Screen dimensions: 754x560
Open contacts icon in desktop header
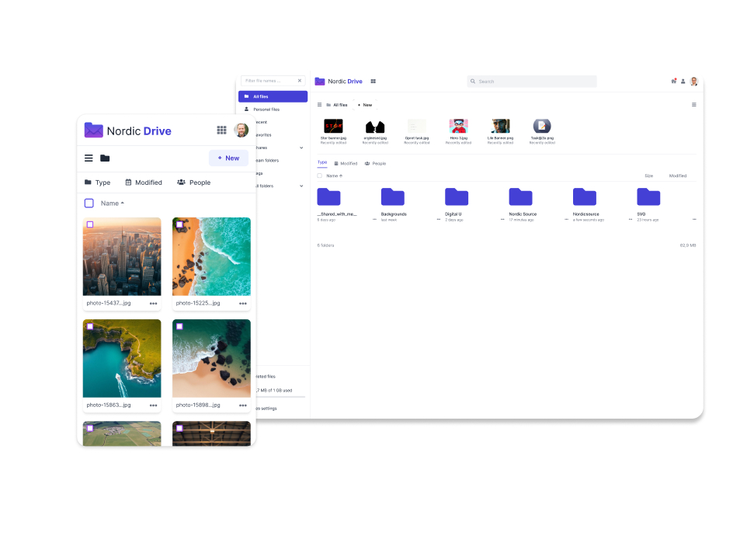point(683,82)
